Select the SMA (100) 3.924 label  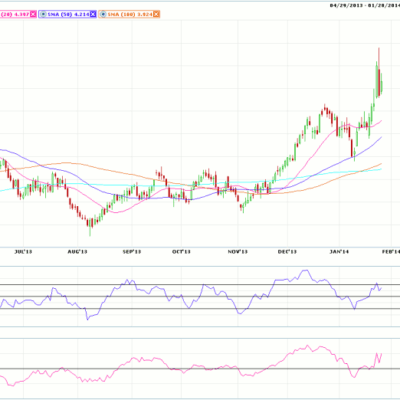[x=130, y=14]
